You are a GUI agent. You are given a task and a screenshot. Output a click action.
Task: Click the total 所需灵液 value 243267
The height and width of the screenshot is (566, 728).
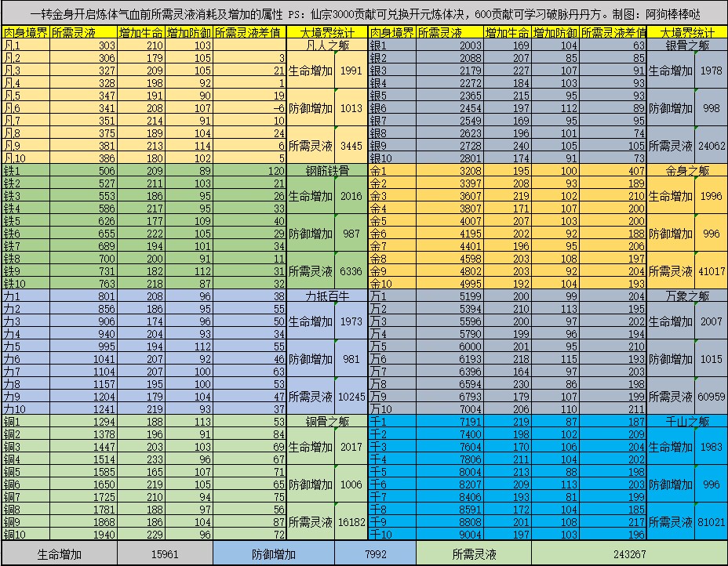coord(629,554)
